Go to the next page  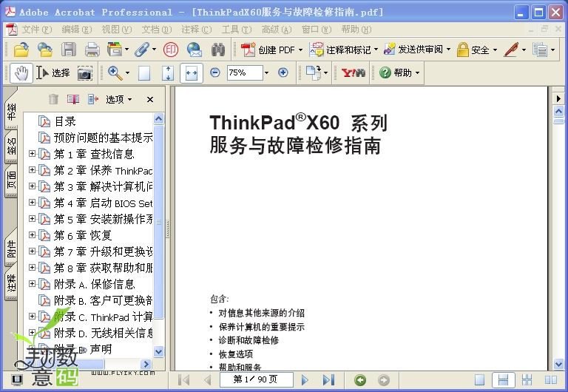305,379
